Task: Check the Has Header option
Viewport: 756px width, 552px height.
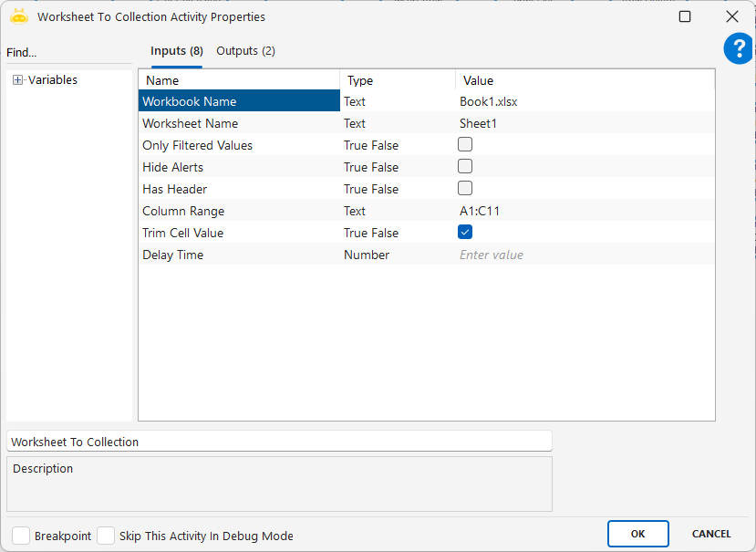Action: coord(465,188)
